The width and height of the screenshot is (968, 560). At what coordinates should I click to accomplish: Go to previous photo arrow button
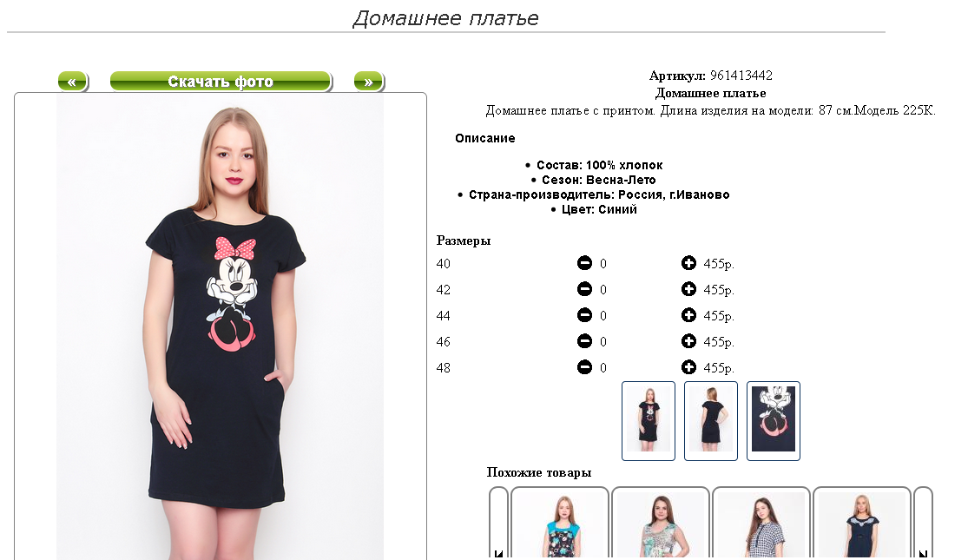(73, 82)
